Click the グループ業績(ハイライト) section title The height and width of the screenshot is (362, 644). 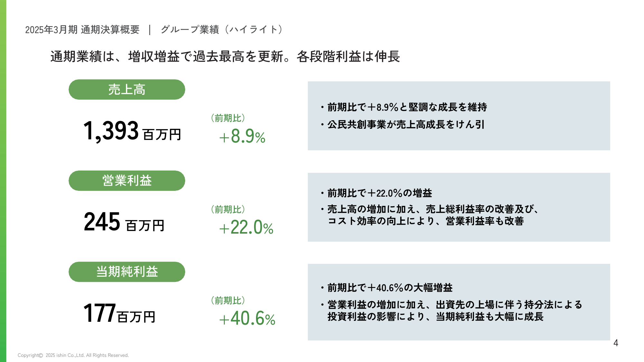click(x=222, y=30)
